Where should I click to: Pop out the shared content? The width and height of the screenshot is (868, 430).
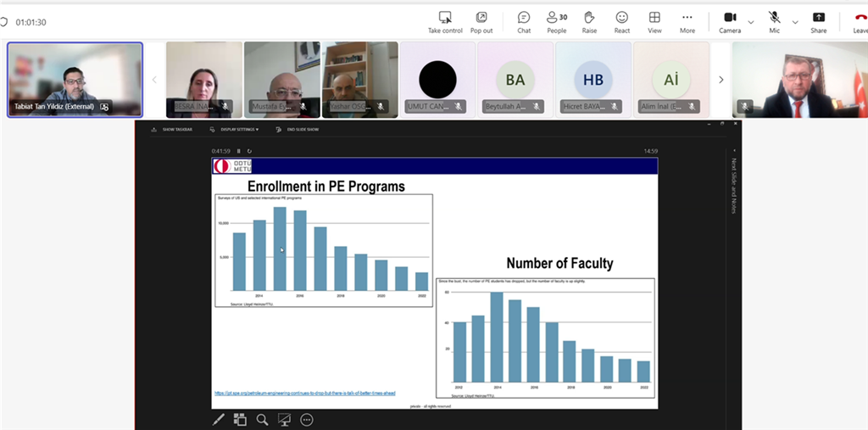click(x=481, y=22)
